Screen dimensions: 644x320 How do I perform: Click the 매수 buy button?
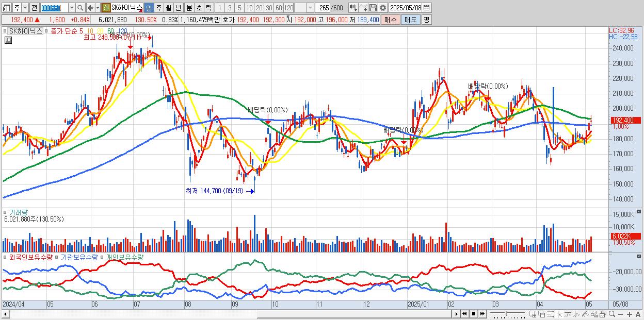pos(390,20)
